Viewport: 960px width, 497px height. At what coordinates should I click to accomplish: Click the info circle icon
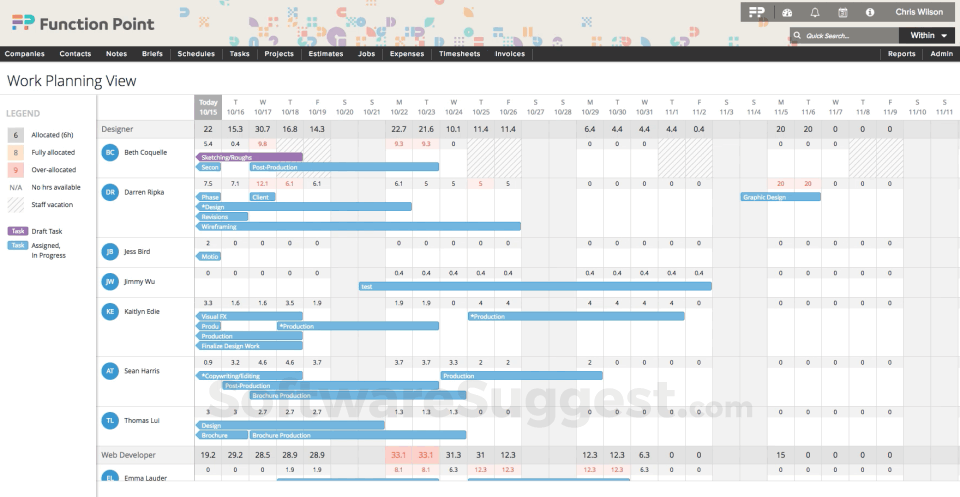tap(870, 12)
